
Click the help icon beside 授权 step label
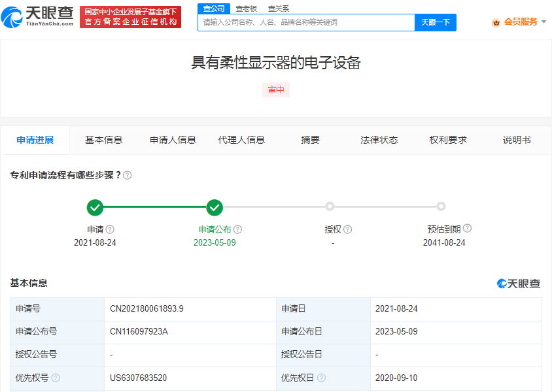[347, 229]
